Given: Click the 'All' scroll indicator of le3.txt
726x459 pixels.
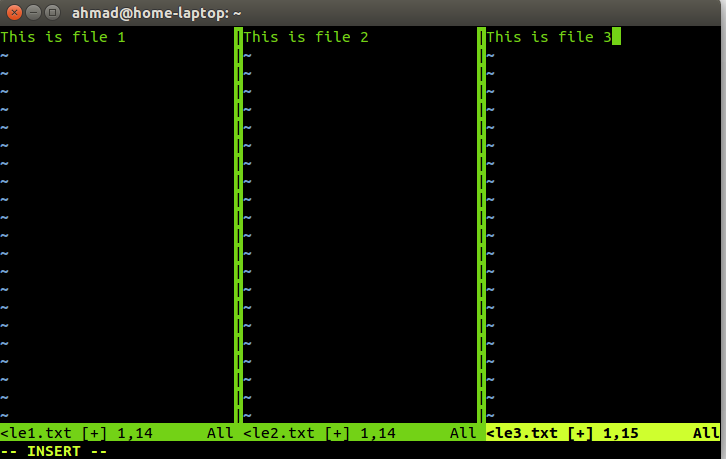Looking at the screenshot, I should (706, 433).
